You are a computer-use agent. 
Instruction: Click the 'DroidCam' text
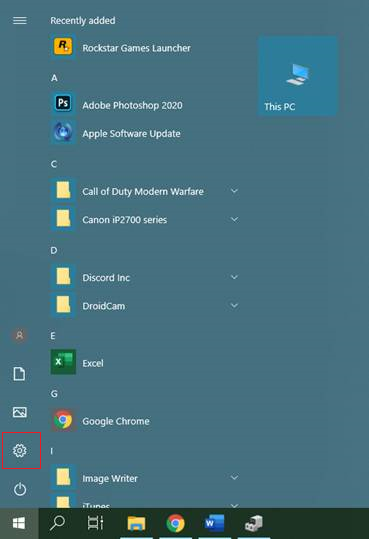104,306
